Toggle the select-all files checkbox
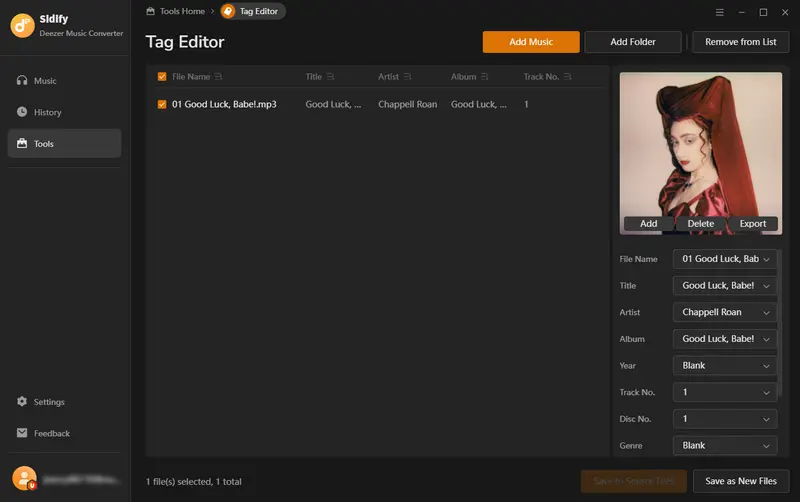Image resolution: width=800 pixels, height=502 pixels. (x=162, y=77)
